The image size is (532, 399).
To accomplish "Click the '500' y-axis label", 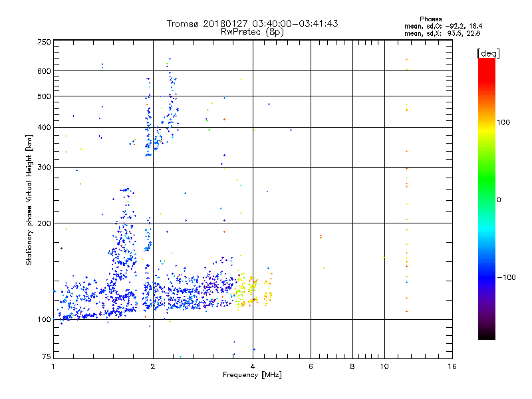I will pos(44,96).
